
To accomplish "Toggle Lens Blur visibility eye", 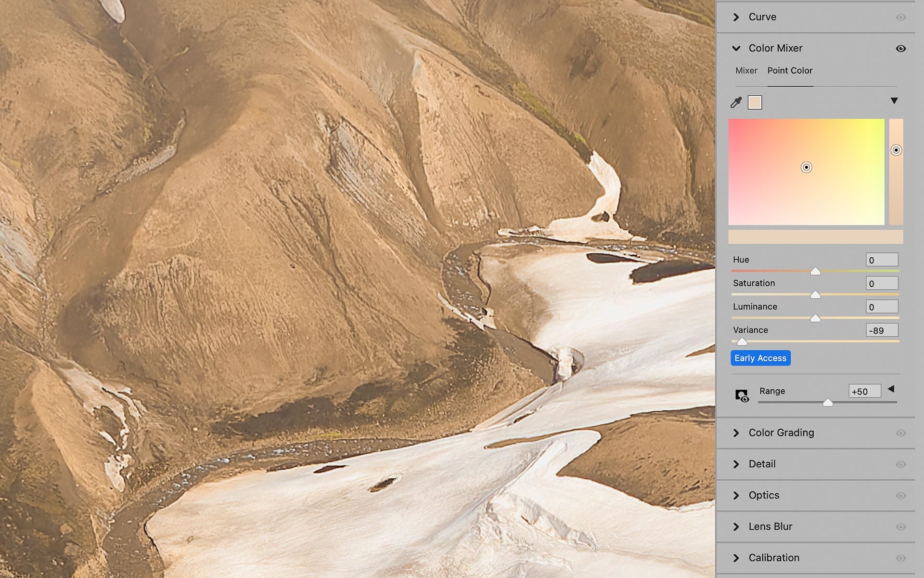I will pyautogui.click(x=901, y=527).
